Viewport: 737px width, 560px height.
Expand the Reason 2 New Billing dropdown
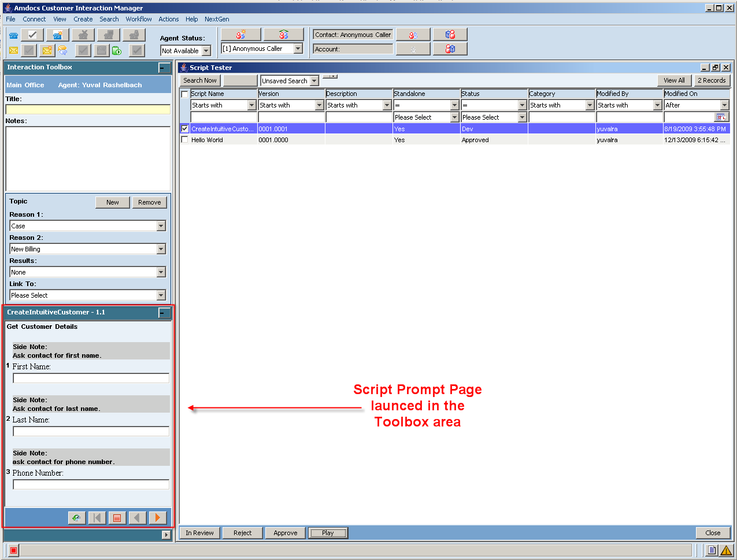click(161, 249)
